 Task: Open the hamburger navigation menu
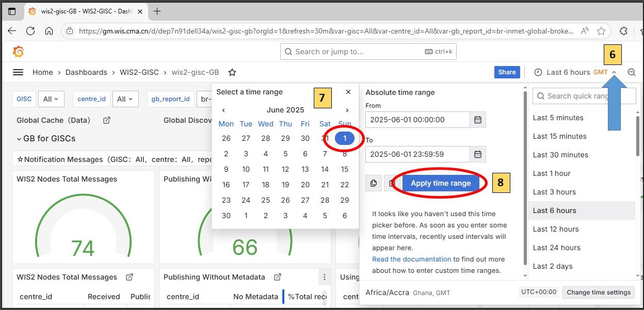coord(18,72)
